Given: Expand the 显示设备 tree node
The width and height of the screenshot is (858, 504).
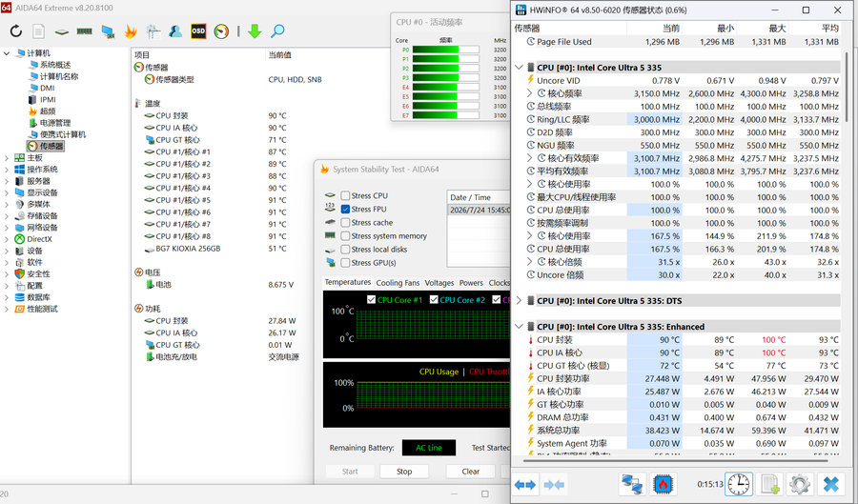Looking at the screenshot, I should [x=7, y=192].
